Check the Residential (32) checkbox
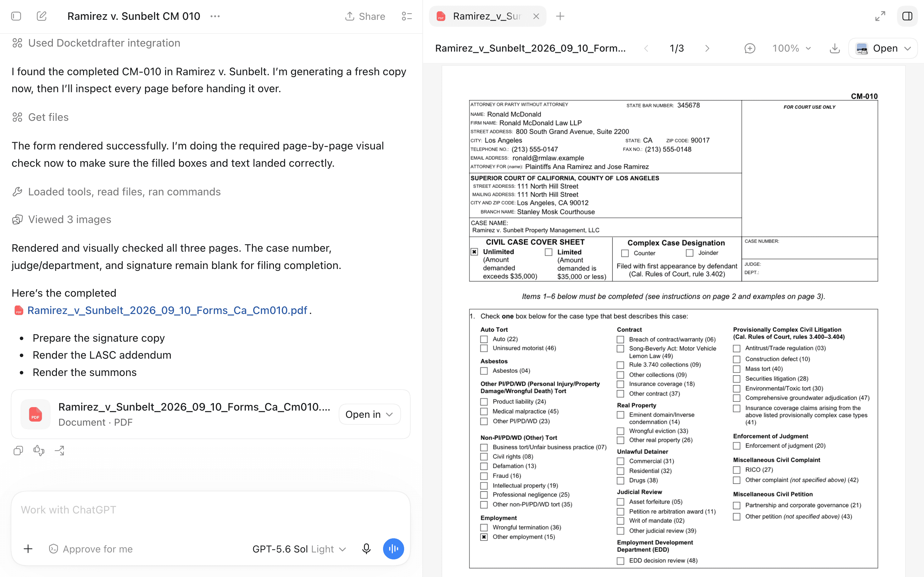The height and width of the screenshot is (577, 924). (621, 471)
